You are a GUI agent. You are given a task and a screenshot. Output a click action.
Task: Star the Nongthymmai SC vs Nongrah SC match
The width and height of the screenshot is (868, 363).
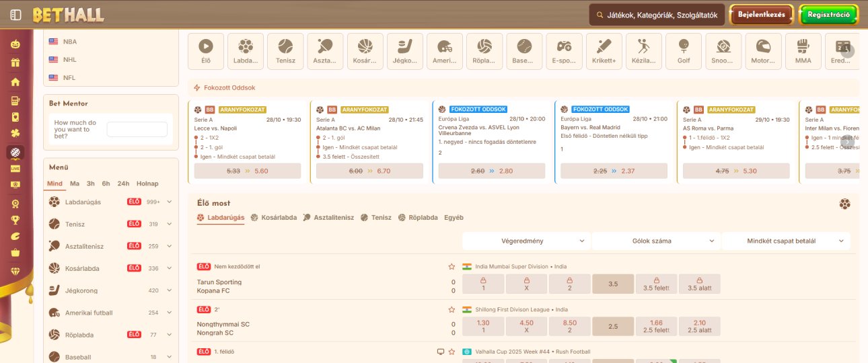[x=451, y=310]
